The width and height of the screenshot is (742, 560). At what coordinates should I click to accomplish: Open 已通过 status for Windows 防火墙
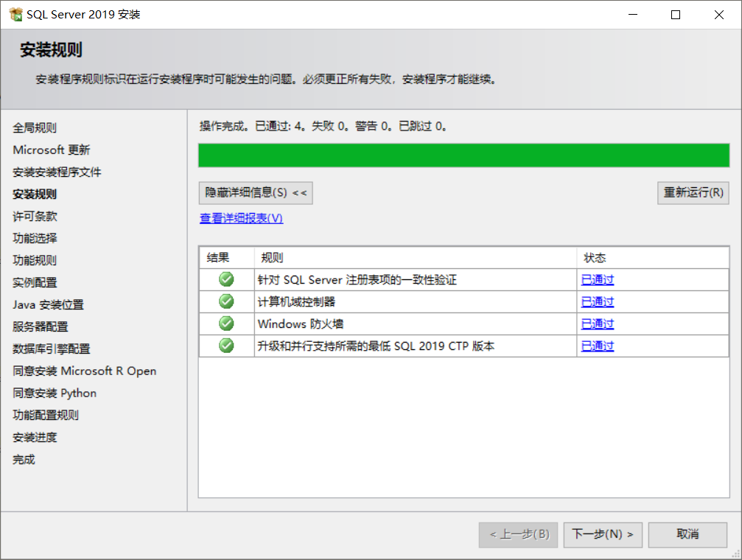tap(597, 323)
